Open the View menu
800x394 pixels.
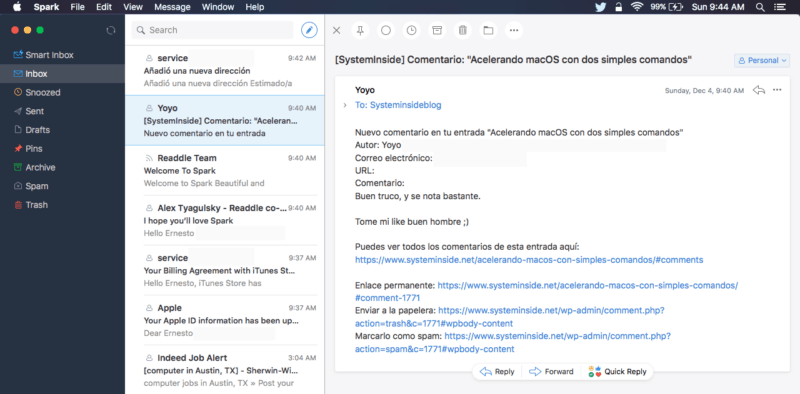click(x=133, y=7)
